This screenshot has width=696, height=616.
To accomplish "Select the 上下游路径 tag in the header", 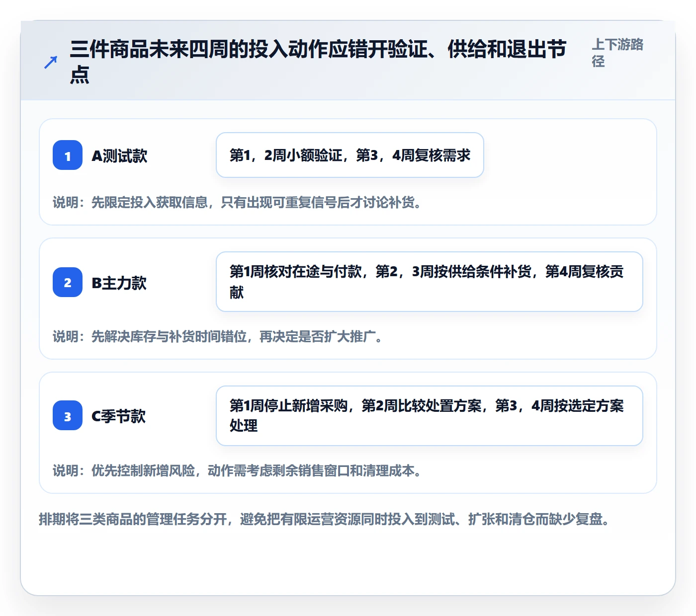I will click(617, 53).
